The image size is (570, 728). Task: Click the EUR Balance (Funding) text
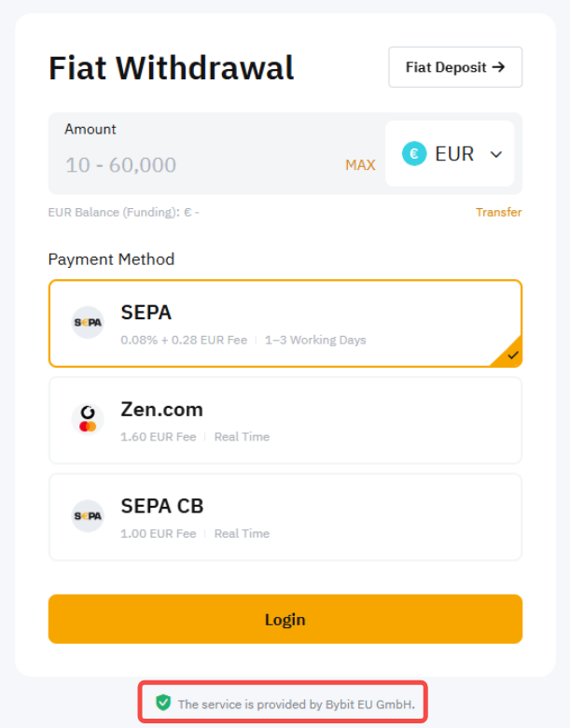click(x=123, y=212)
